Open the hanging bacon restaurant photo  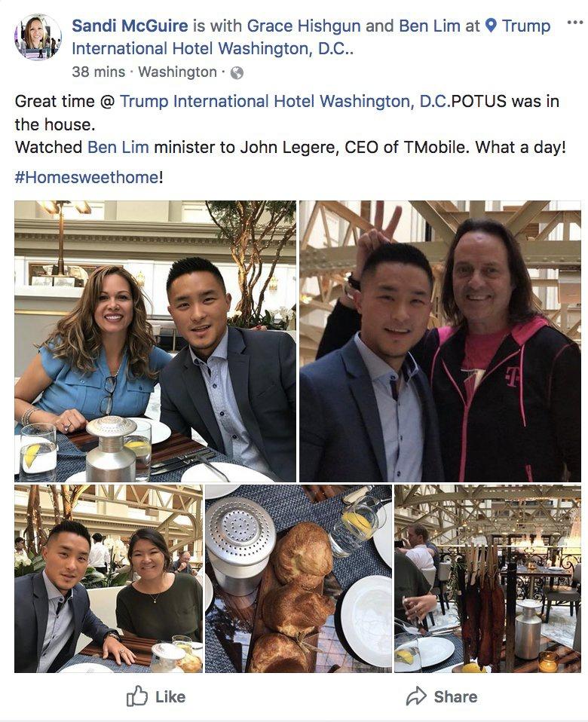point(488,579)
